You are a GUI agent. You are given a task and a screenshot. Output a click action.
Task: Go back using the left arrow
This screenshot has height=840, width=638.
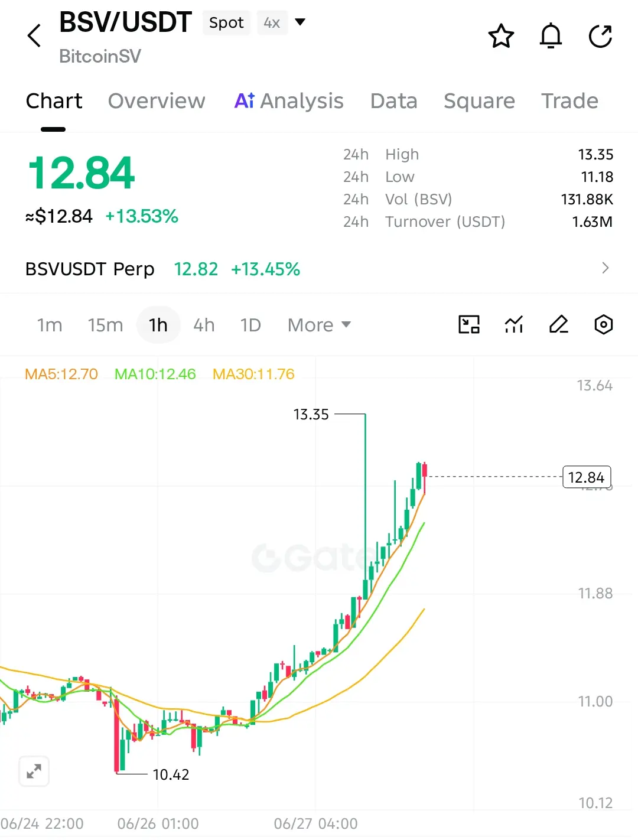34,36
